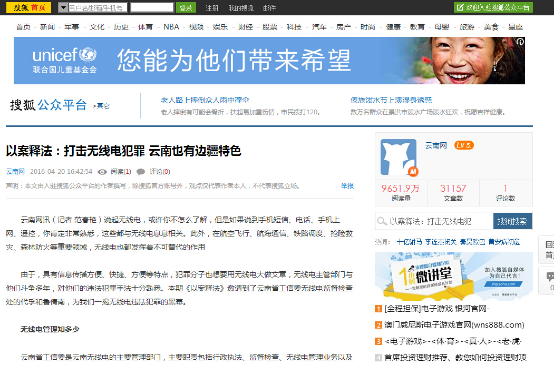Open the NBA navigation link

171,27
